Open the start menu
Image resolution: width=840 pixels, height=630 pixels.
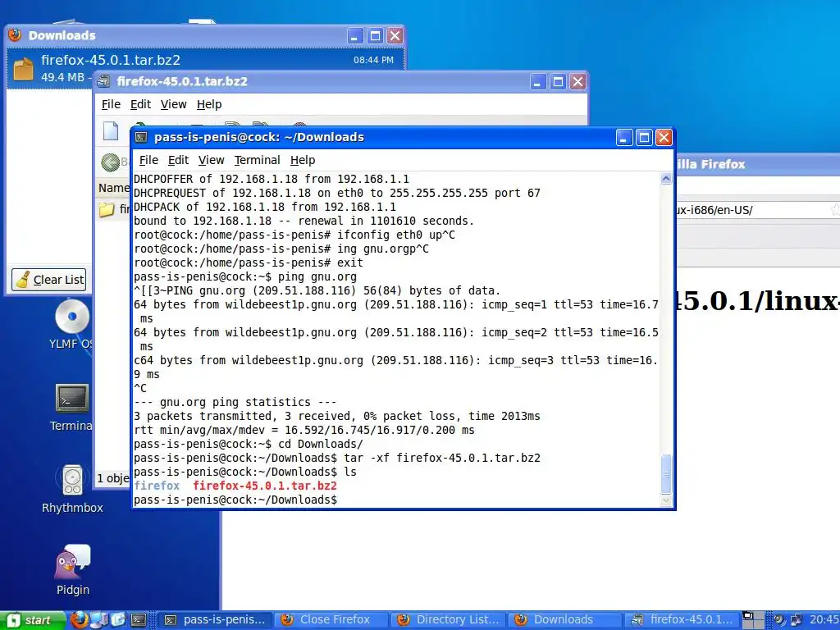pos(32,620)
